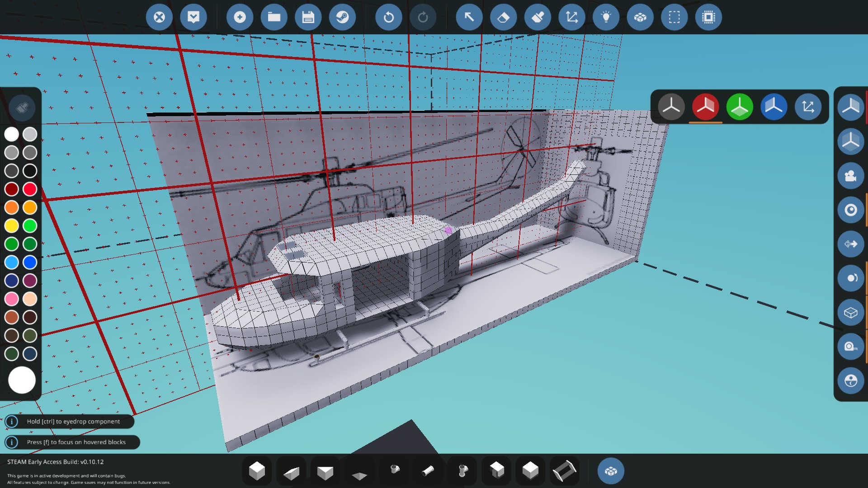868x488 pixels.
Task: Select the inverse pyramid block
Action: [x=359, y=471]
